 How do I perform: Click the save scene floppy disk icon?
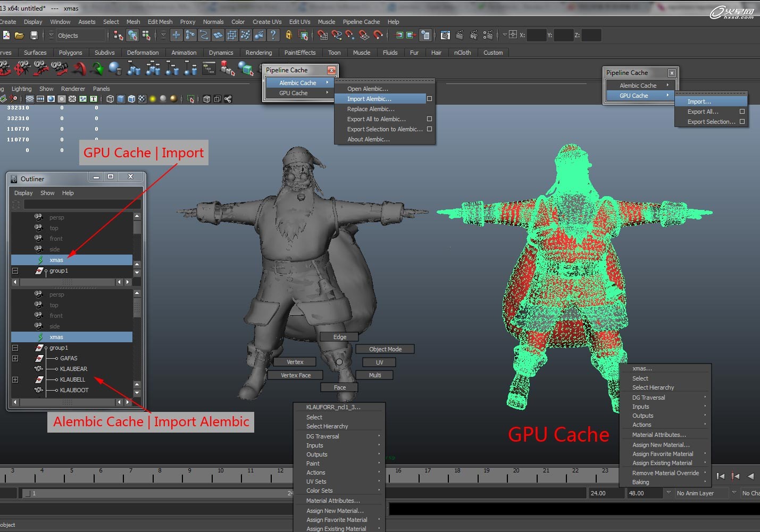34,36
